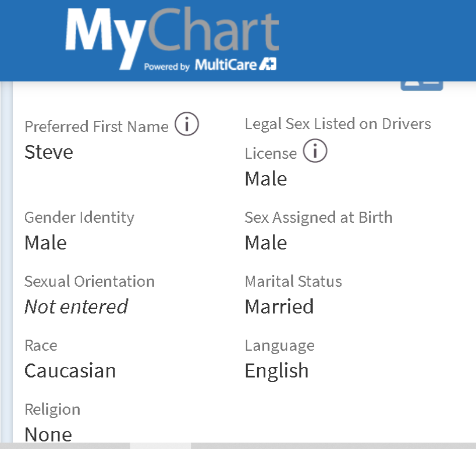Screen dimensions: 476x449
Task: Click the Sexual Orientation label
Action: tap(90, 281)
